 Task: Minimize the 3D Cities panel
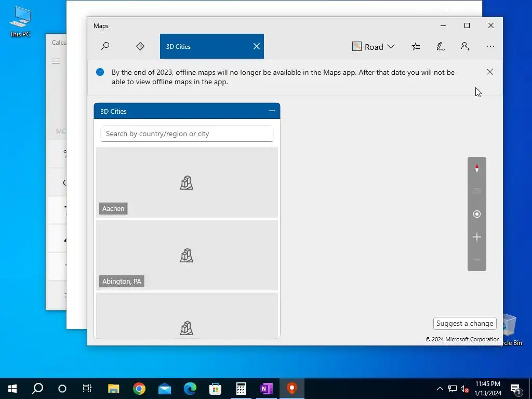(x=271, y=111)
